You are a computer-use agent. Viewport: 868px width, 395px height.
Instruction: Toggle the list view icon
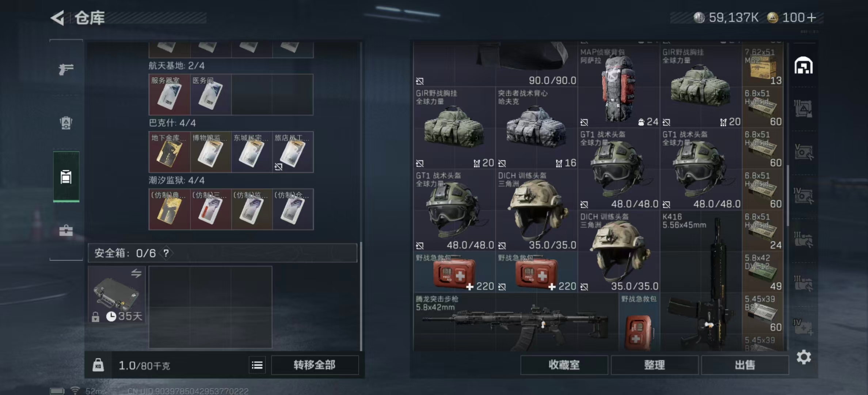click(257, 365)
